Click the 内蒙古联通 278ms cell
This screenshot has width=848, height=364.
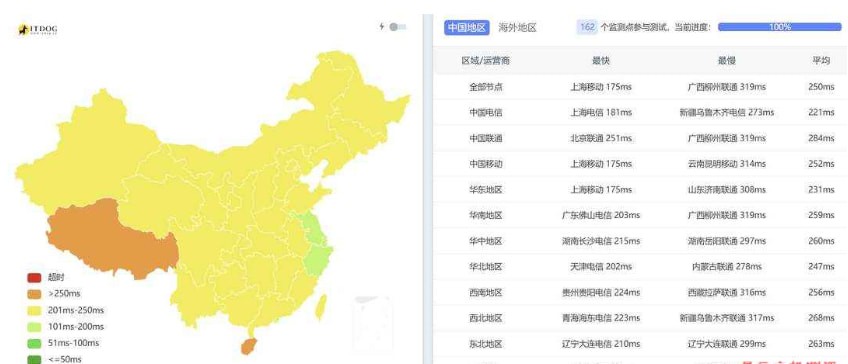pos(726,267)
